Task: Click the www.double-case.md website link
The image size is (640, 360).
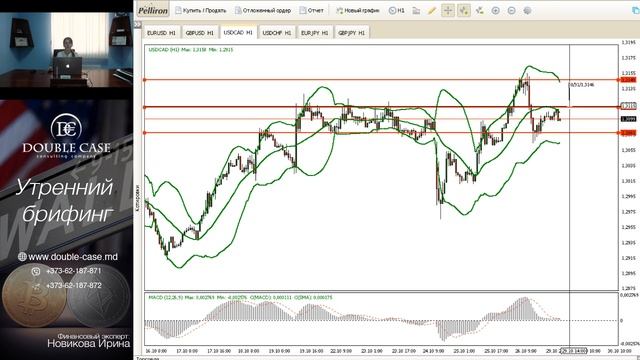Action: click(x=73, y=257)
